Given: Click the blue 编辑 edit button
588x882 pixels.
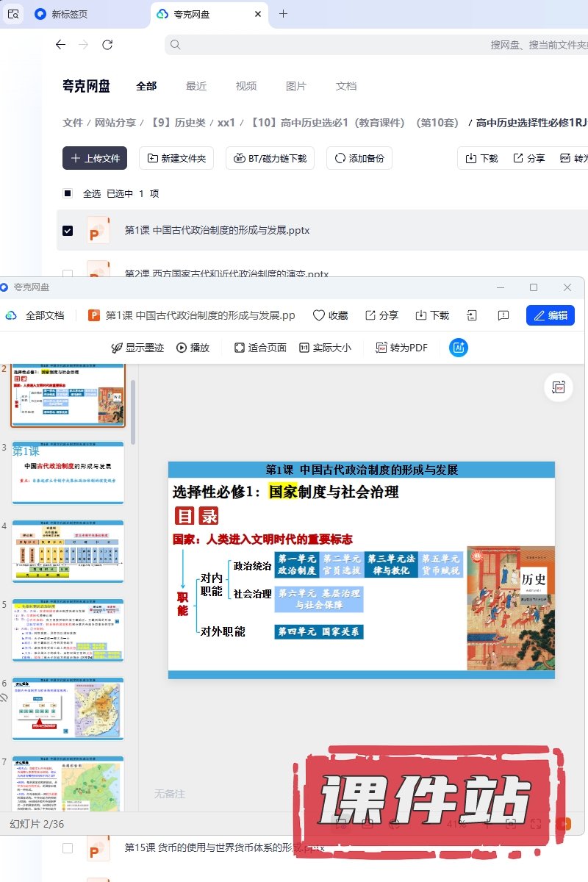Looking at the screenshot, I should 550,315.
